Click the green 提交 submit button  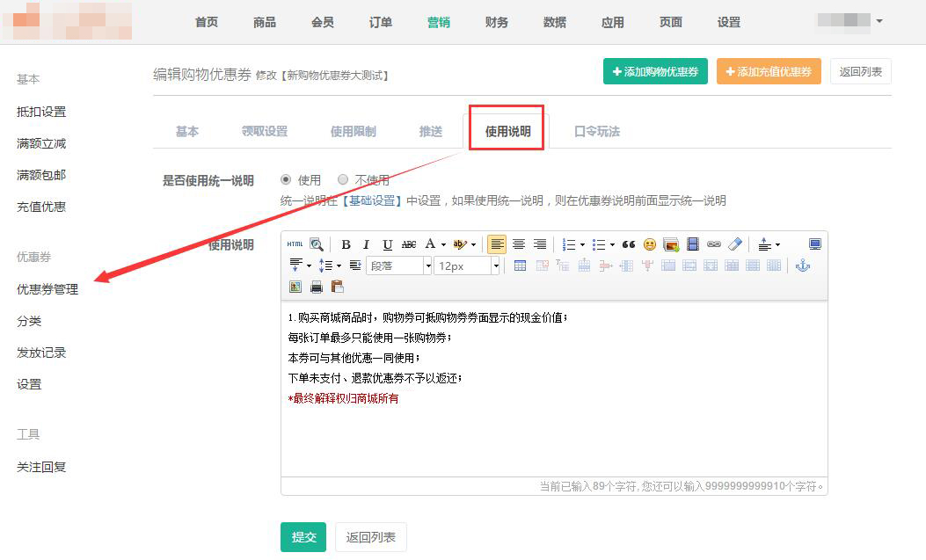(303, 537)
